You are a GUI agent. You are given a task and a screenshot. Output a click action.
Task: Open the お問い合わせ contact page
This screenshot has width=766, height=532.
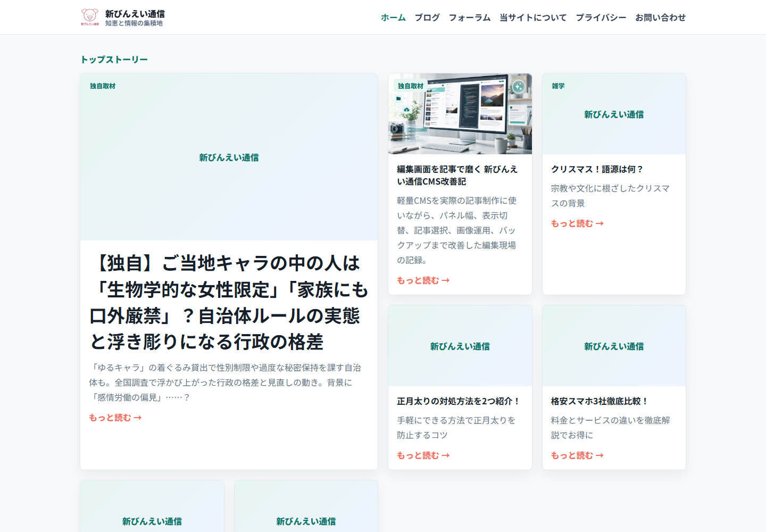point(660,18)
